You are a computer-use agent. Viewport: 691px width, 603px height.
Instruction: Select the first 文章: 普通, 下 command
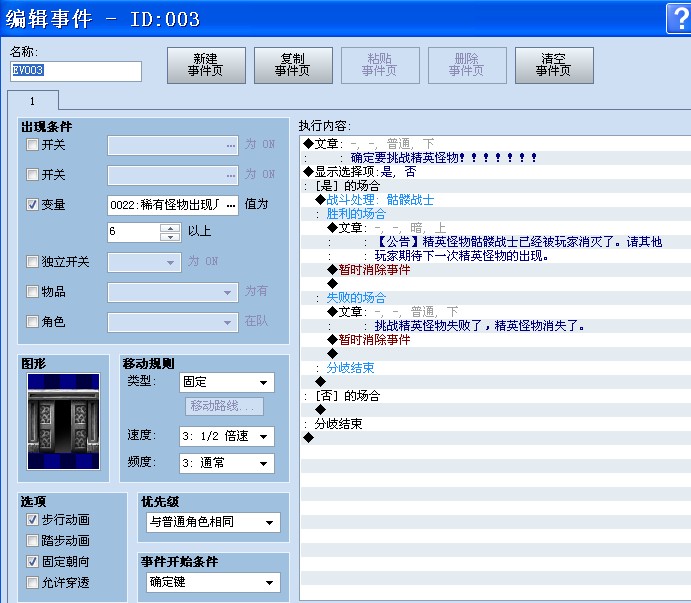point(369,144)
